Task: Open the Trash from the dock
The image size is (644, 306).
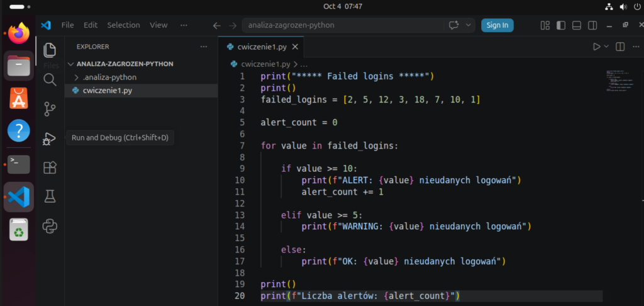Action: click(x=19, y=229)
